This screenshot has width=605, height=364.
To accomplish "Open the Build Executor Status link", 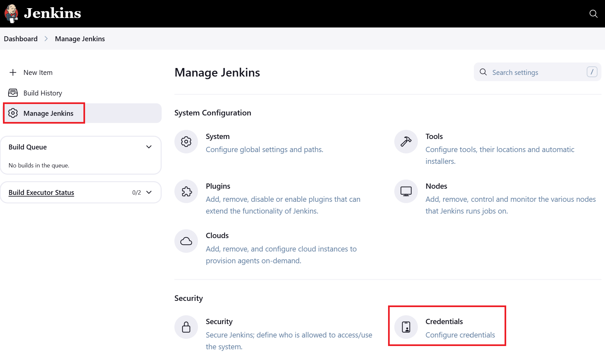I will 41,193.
